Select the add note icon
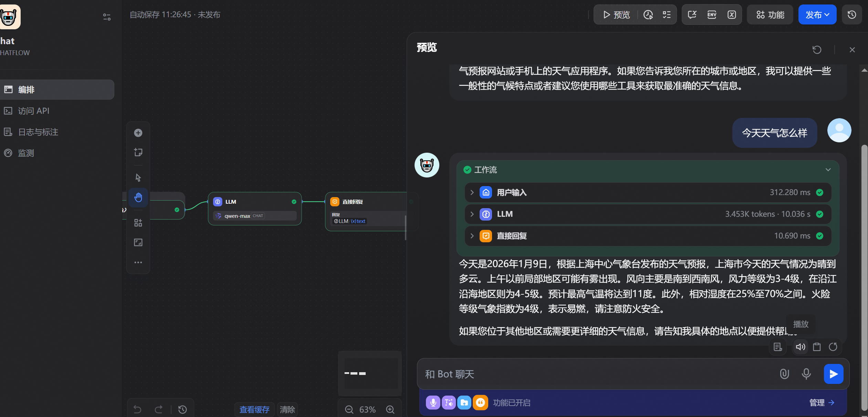 138,152
